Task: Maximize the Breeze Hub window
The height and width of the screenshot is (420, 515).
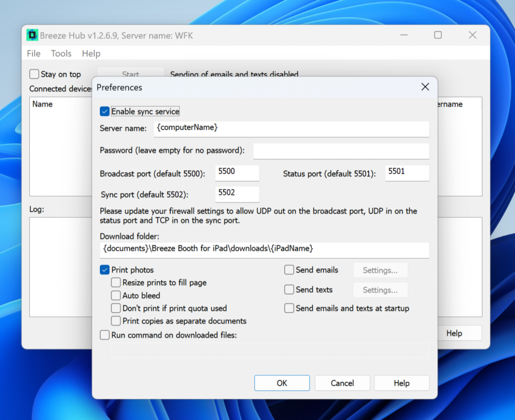Action: point(438,35)
